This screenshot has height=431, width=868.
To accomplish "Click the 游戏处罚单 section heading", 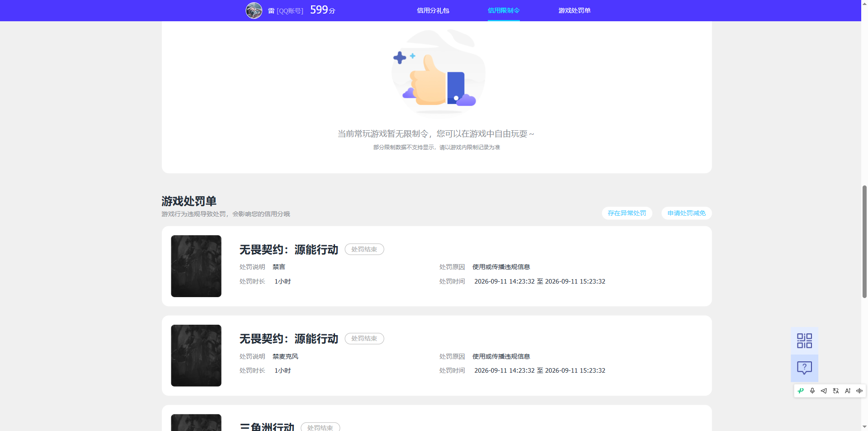I will [189, 201].
